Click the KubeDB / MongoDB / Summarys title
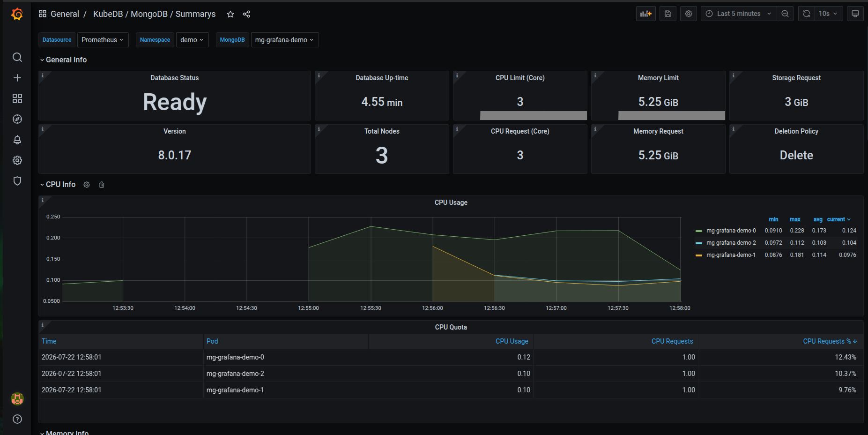This screenshot has height=435, width=868. pos(155,14)
